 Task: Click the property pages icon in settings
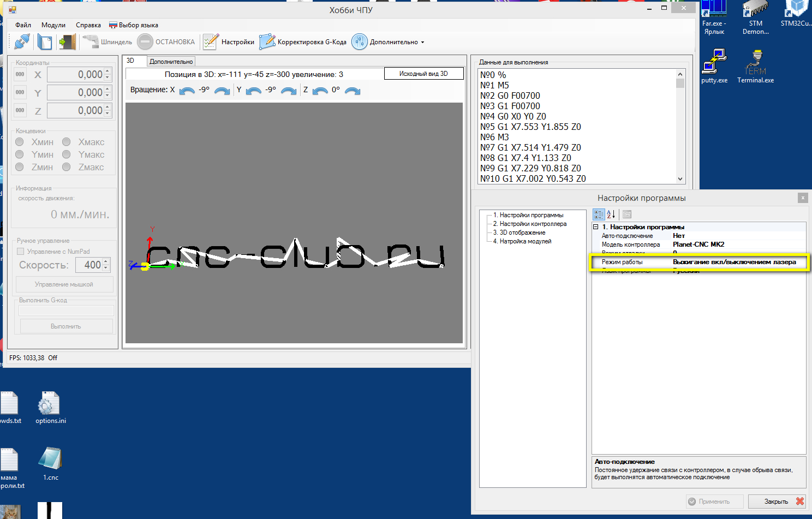pos(627,214)
